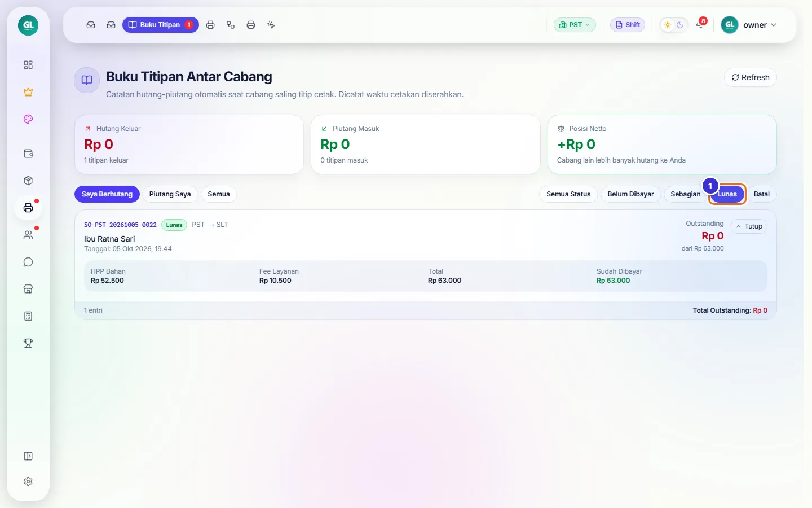Image resolution: width=812 pixels, height=508 pixels.
Task: Filter by Sebagian status
Action: pos(685,194)
